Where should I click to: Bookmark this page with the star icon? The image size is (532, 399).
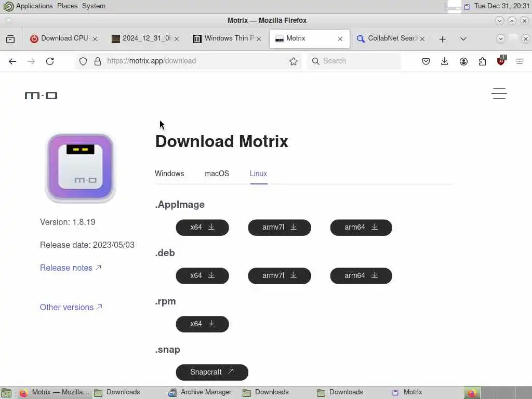click(x=294, y=61)
